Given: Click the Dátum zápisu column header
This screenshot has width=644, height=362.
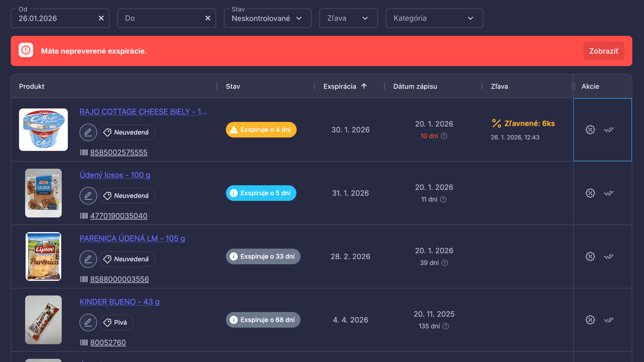Looking at the screenshot, I should pyautogui.click(x=415, y=87).
